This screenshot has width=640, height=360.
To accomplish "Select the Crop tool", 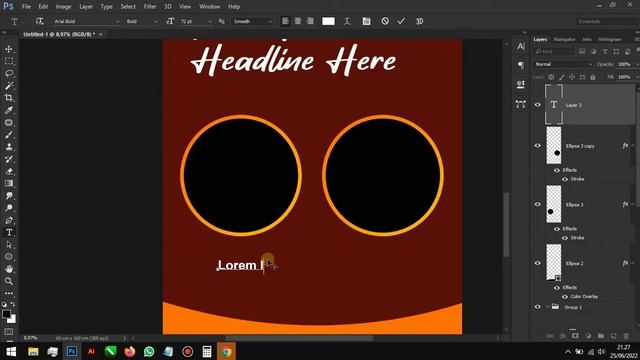I will (x=9, y=98).
